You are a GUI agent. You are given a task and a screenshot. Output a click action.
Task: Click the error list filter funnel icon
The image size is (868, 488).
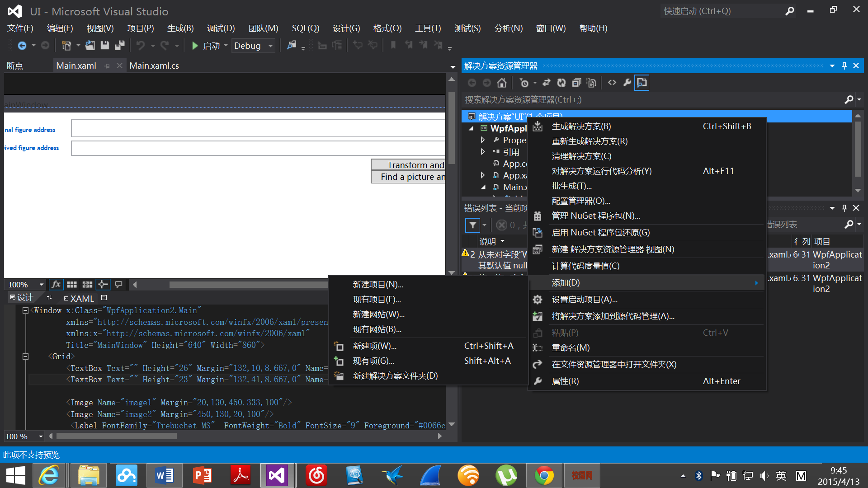(472, 225)
